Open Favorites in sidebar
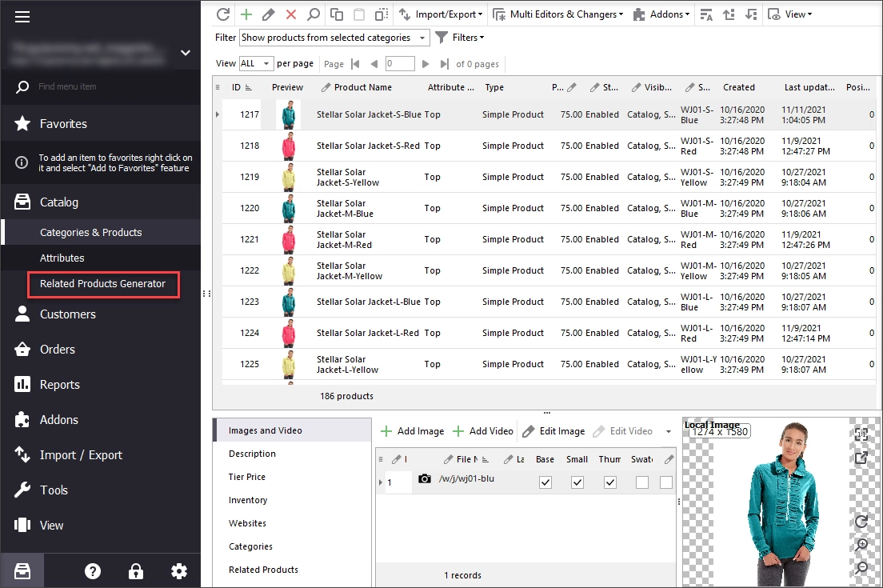The height and width of the screenshot is (588, 883). [63, 124]
